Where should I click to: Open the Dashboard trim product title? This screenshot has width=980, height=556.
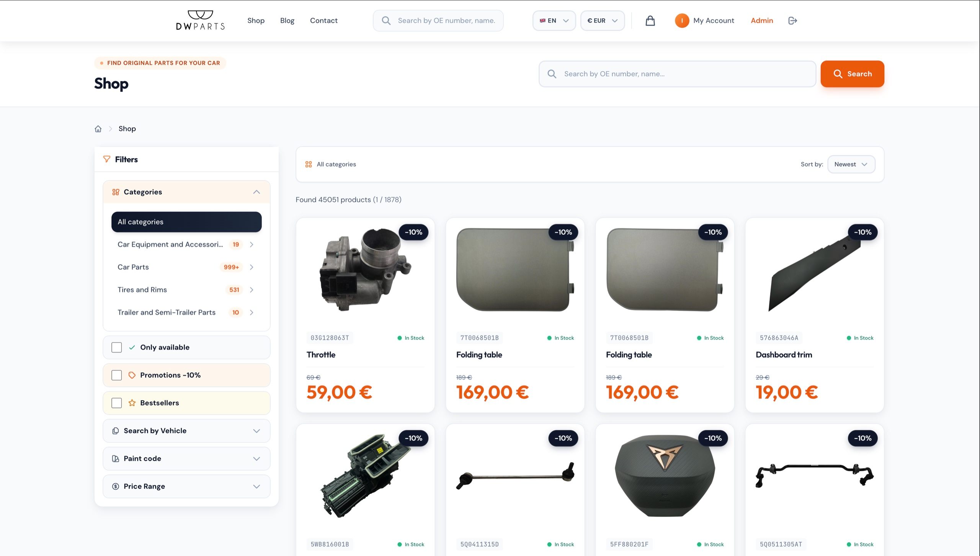784,355
